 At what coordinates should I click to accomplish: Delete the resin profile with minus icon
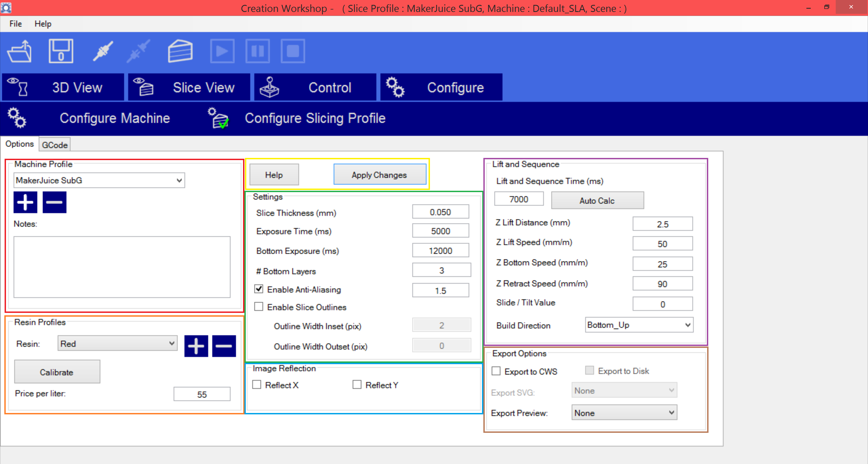pos(224,346)
